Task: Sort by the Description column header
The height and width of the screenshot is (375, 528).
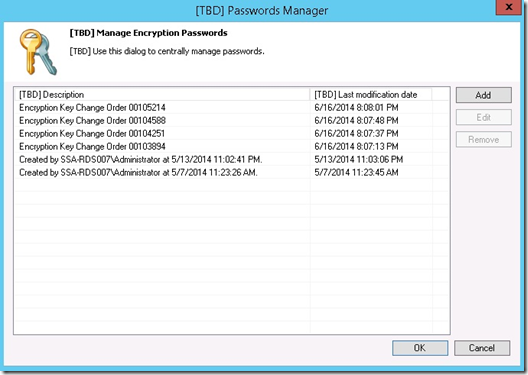Action: coord(162,95)
